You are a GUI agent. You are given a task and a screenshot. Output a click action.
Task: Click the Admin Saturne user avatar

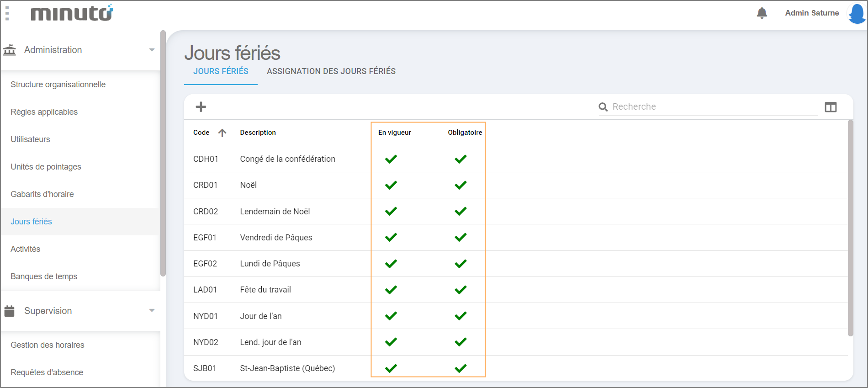(857, 13)
